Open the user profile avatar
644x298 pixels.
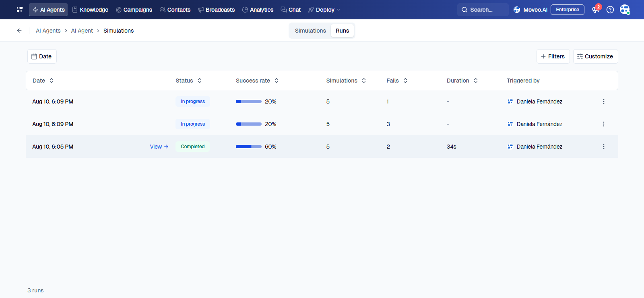pos(625,10)
